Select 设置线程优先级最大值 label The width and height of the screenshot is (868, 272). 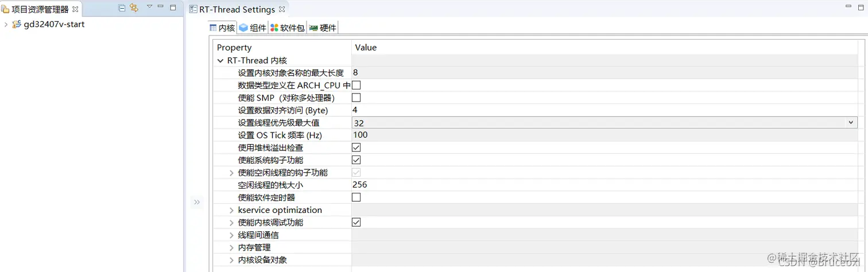278,123
